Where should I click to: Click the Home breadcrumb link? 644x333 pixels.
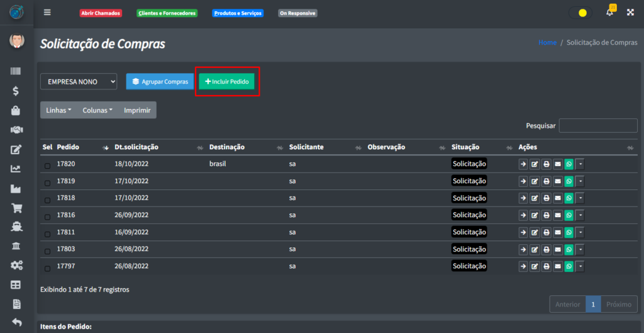tap(547, 42)
